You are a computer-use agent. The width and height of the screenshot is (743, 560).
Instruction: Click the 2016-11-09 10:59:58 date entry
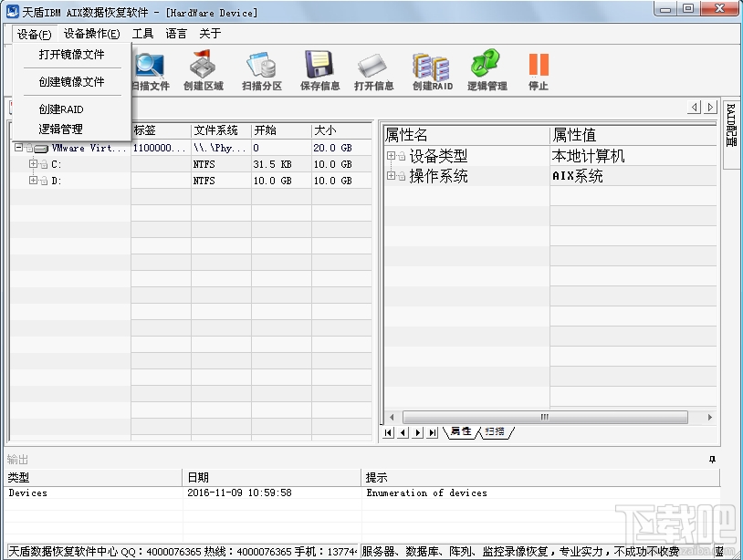click(x=239, y=493)
